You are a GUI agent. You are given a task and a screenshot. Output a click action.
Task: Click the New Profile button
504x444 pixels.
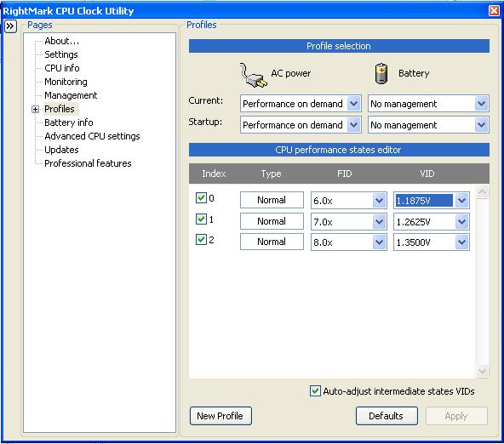click(x=220, y=416)
